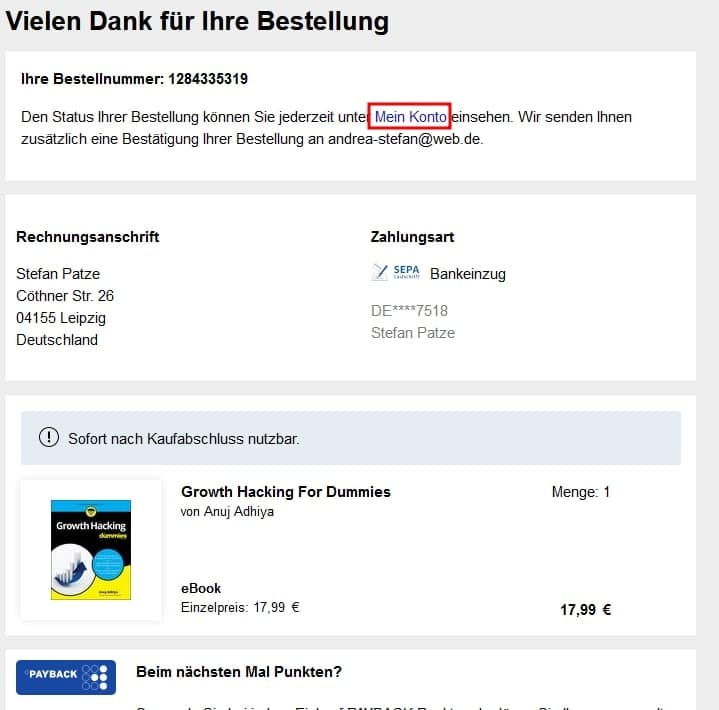Open the Growth Hacking book cover thumbnail
The image size is (719, 710).
(x=91, y=549)
